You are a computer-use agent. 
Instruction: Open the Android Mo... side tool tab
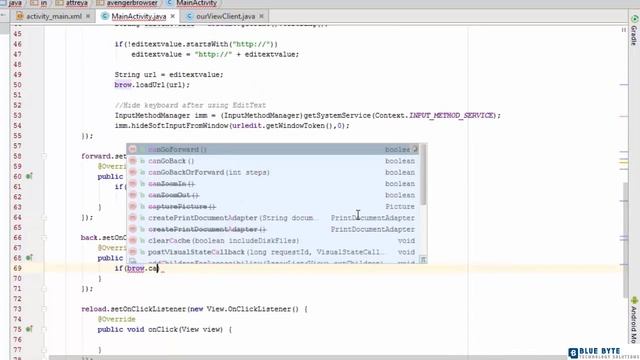pyautogui.click(x=634, y=320)
